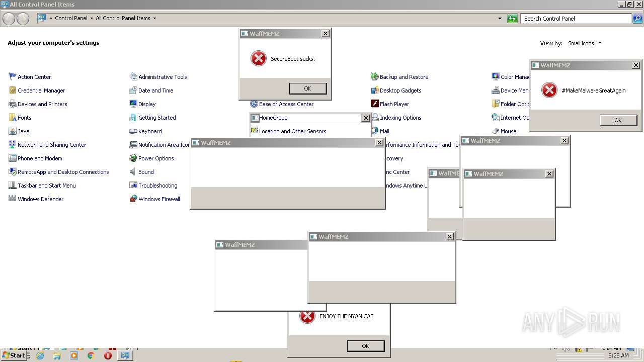644x362 pixels.
Task: Expand breadcrumb arrow after Control Panel
Action: (x=92, y=18)
